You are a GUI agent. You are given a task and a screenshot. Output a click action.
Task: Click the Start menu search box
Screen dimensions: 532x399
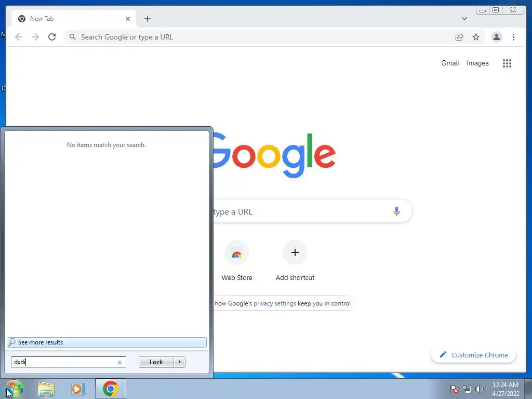click(69, 362)
